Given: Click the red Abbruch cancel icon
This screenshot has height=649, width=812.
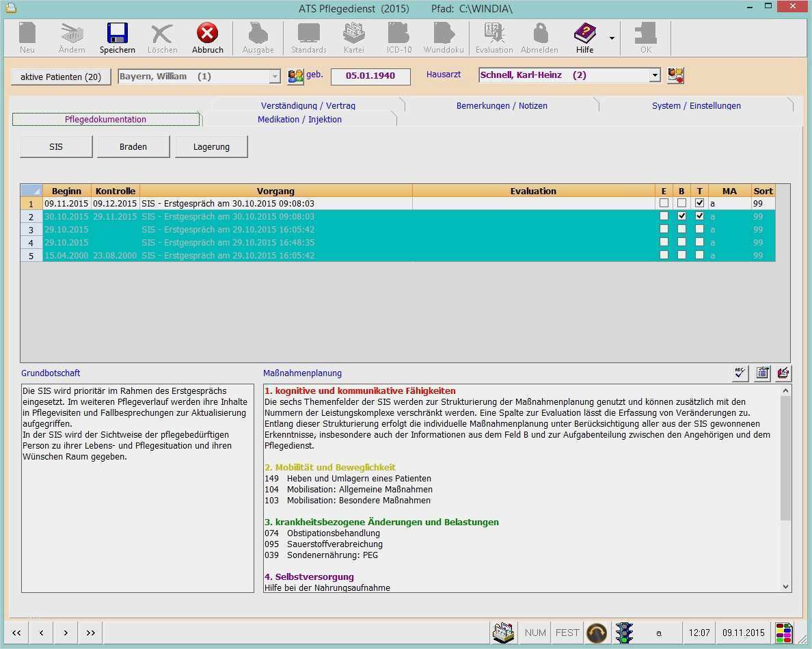Looking at the screenshot, I should [207, 34].
